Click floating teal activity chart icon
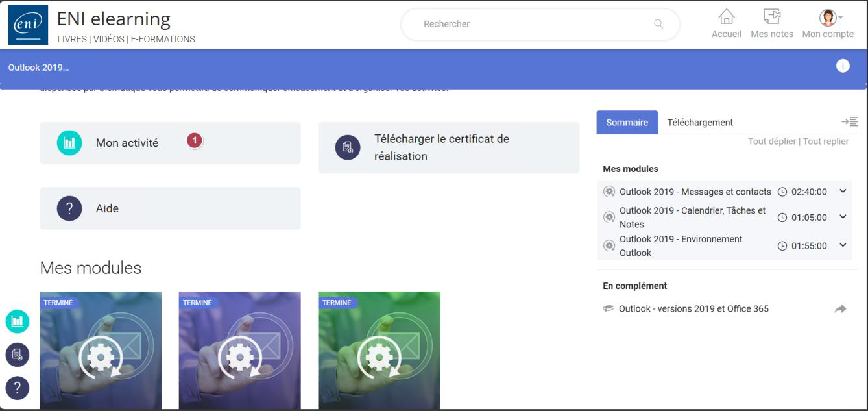Image resolution: width=868 pixels, height=411 pixels. pos(18,321)
